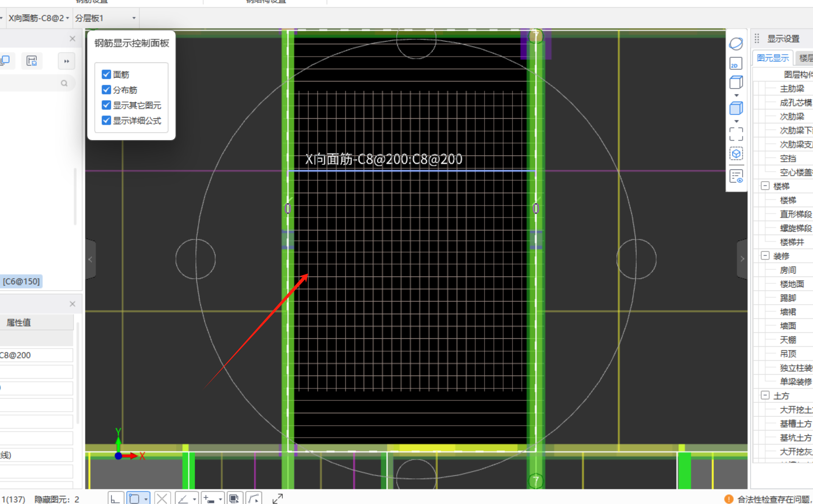Click the layout-with-save icon in left panel
813x504 pixels.
32,61
